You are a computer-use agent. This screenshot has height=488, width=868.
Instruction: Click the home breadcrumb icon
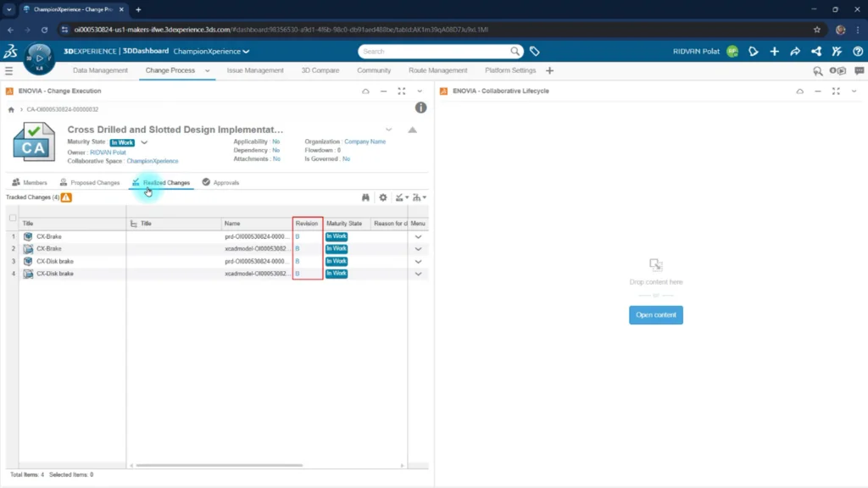pos(11,109)
